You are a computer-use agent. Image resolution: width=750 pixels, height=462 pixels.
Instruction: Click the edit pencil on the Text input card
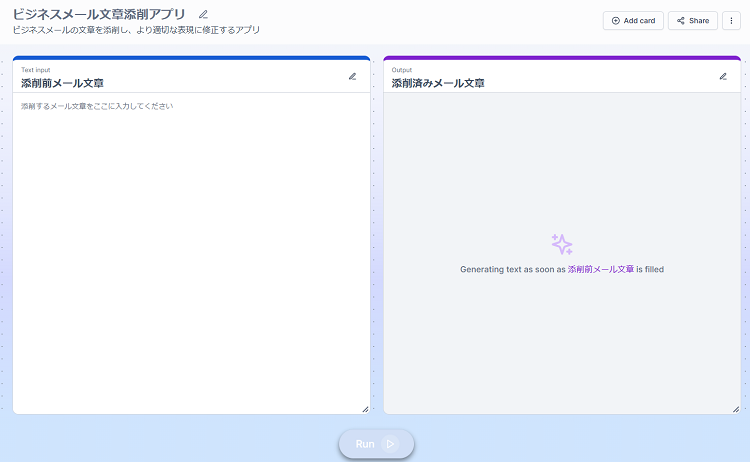click(x=352, y=76)
